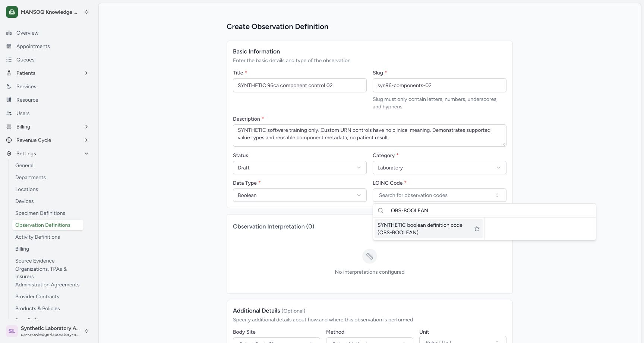The image size is (644, 343).
Task: Click the Users sidebar icon
Action: [9, 113]
